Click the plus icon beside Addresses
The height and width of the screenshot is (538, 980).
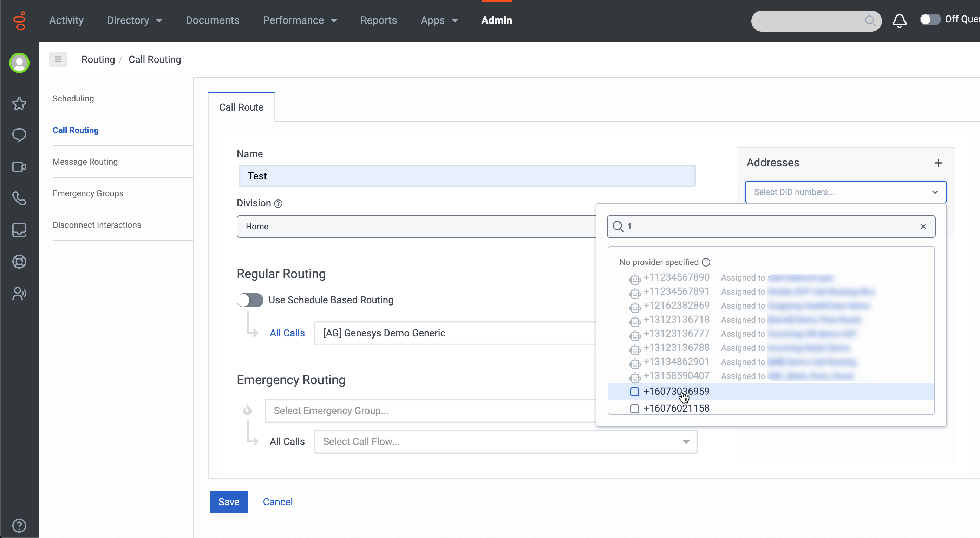click(x=938, y=163)
